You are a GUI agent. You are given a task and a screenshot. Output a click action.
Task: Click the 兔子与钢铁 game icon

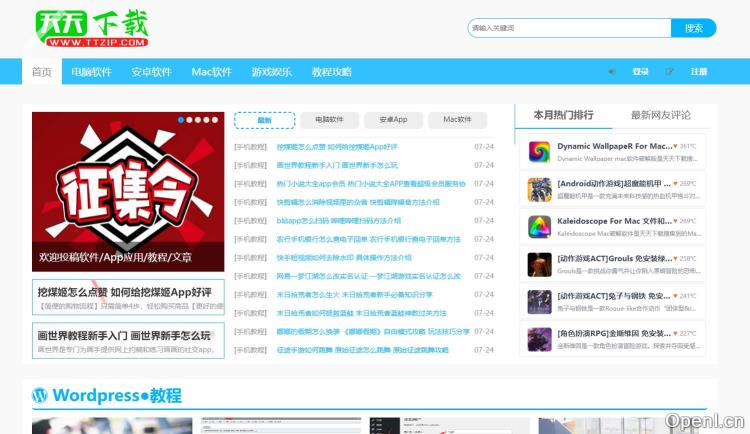[540, 302]
